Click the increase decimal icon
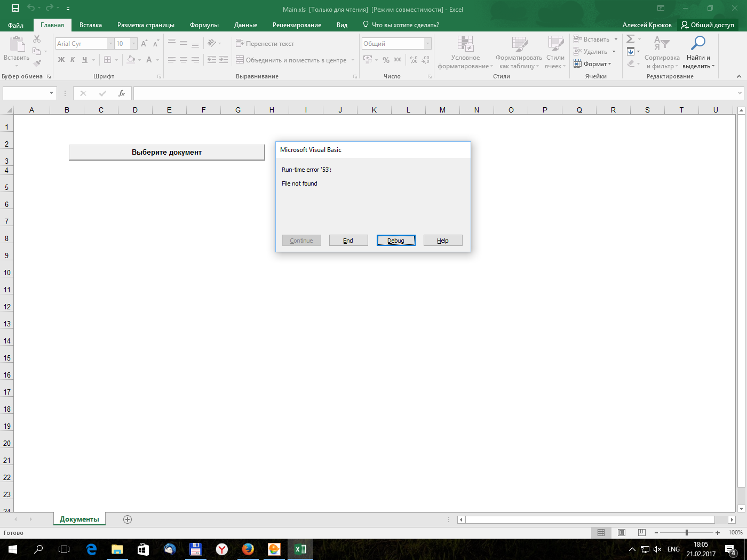The image size is (747, 560). (414, 60)
